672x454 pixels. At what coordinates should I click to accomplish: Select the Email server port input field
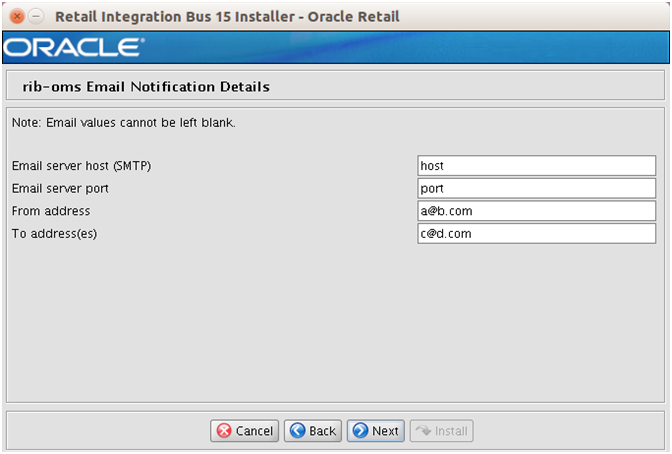pos(537,188)
